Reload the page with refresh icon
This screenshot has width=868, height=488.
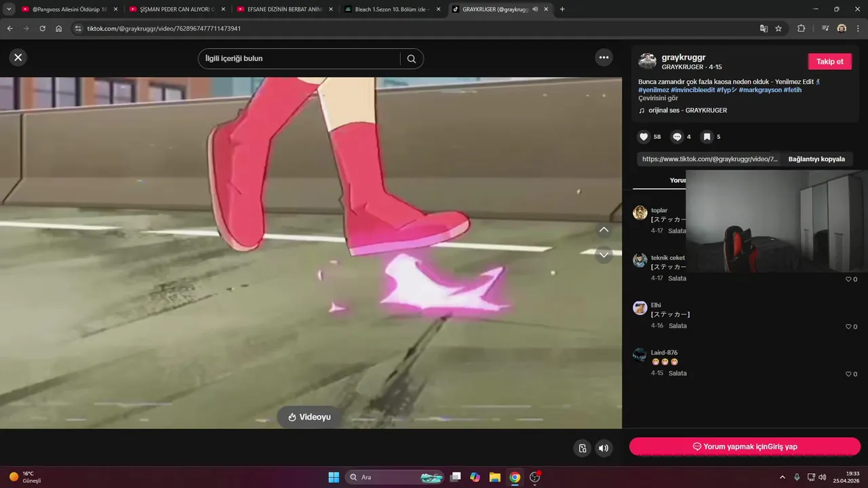click(x=42, y=28)
